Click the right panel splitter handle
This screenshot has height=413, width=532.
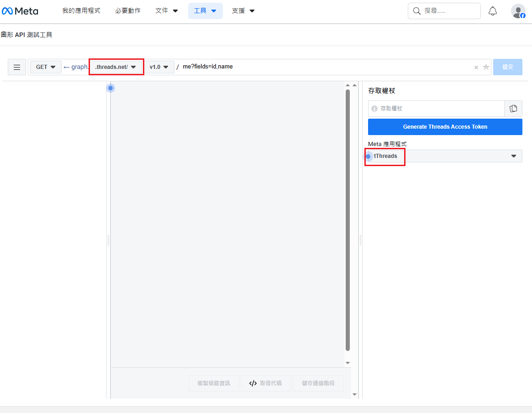tap(360, 240)
